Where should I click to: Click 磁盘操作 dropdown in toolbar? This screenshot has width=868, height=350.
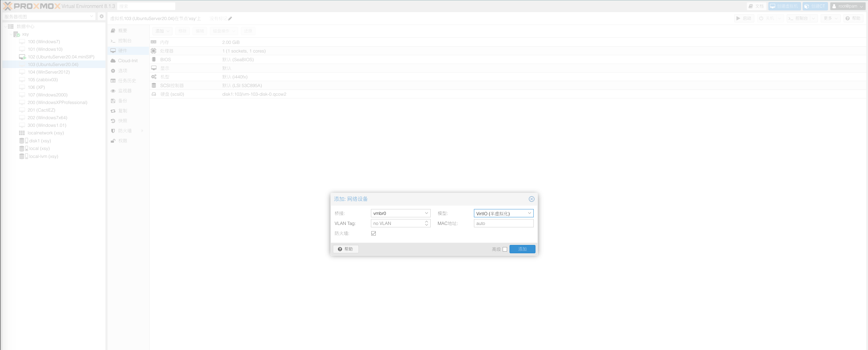224,31
